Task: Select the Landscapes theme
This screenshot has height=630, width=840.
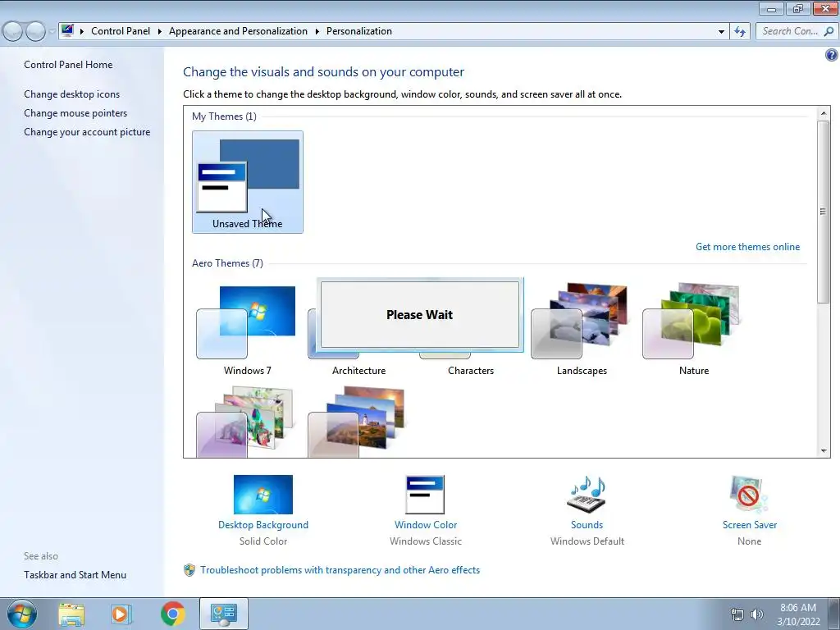Action: point(582,330)
